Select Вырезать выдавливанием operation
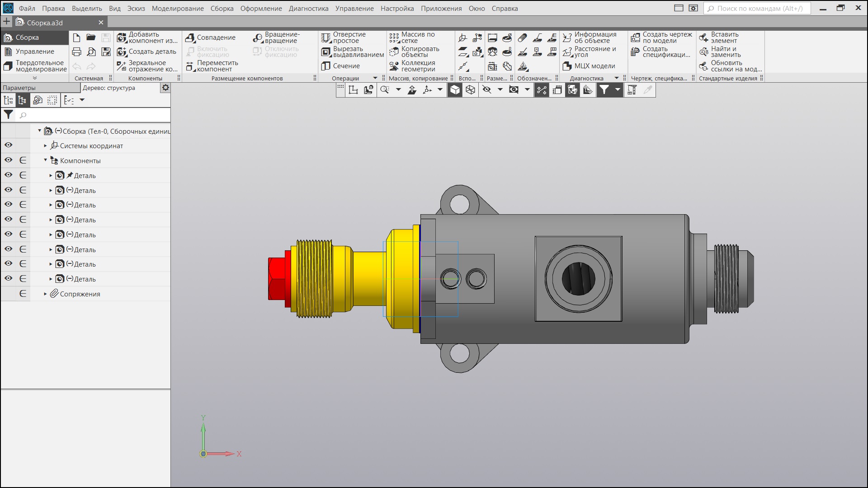Image resolution: width=868 pixels, height=488 pixels. click(x=353, y=52)
